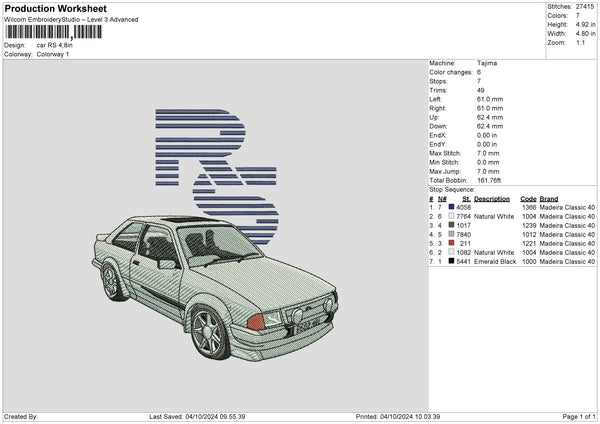Select the Max Jump value 7.0 mm
The height and width of the screenshot is (424, 600).
[x=488, y=171]
